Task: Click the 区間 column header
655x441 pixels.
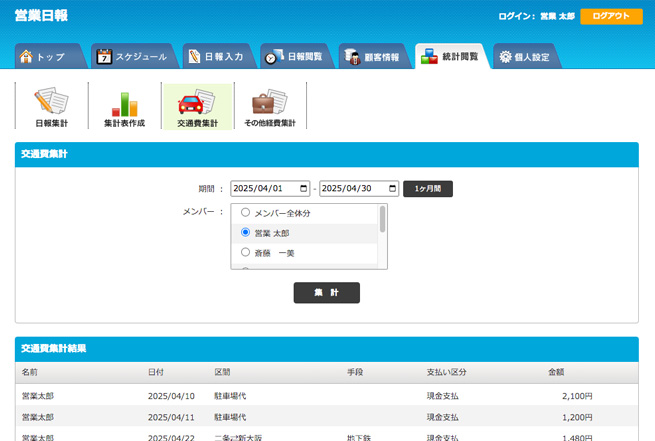Action: point(222,372)
